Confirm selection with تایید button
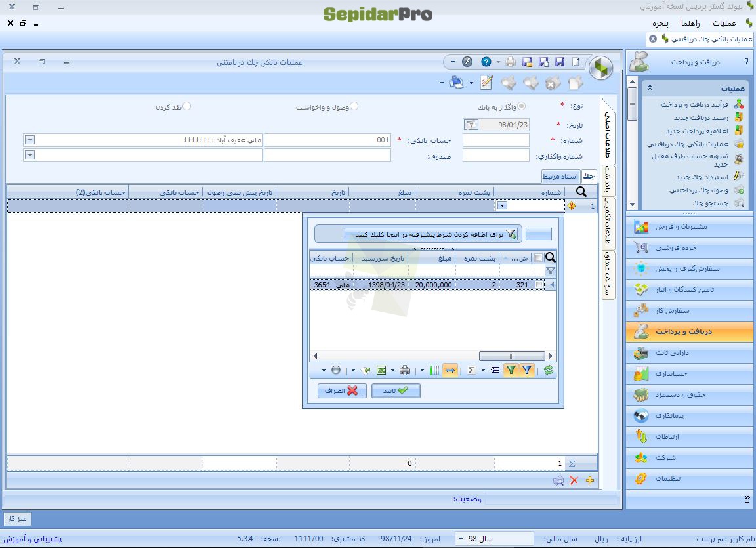 coord(396,391)
